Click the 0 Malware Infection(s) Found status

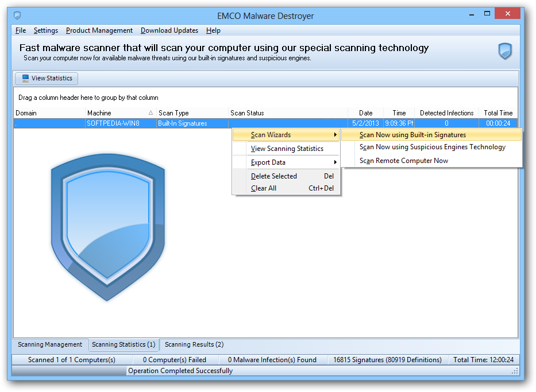tap(272, 360)
